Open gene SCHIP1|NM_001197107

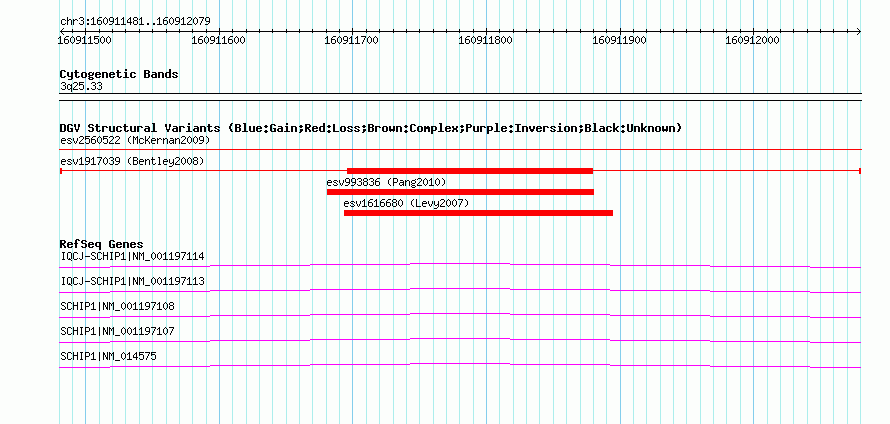click(117, 331)
